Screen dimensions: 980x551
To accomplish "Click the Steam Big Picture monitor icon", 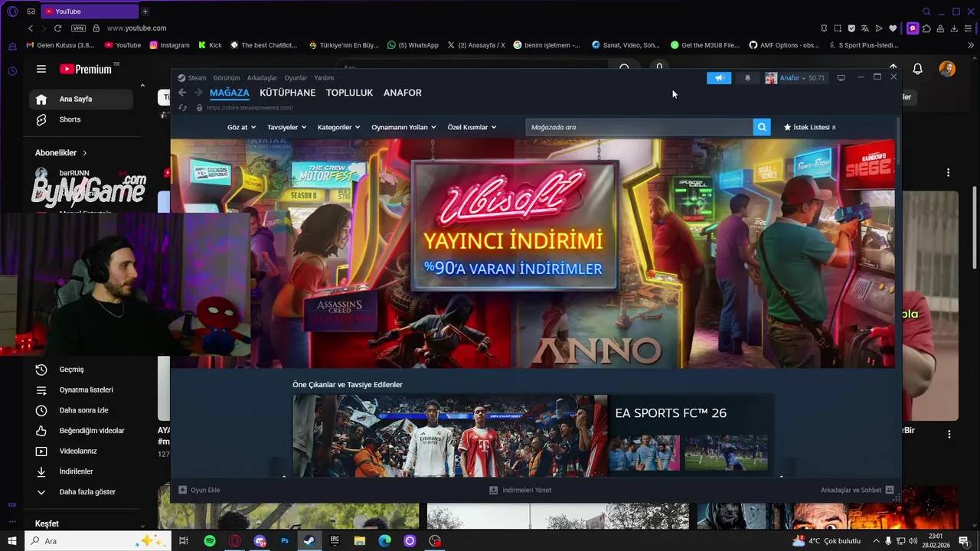I will tap(841, 78).
